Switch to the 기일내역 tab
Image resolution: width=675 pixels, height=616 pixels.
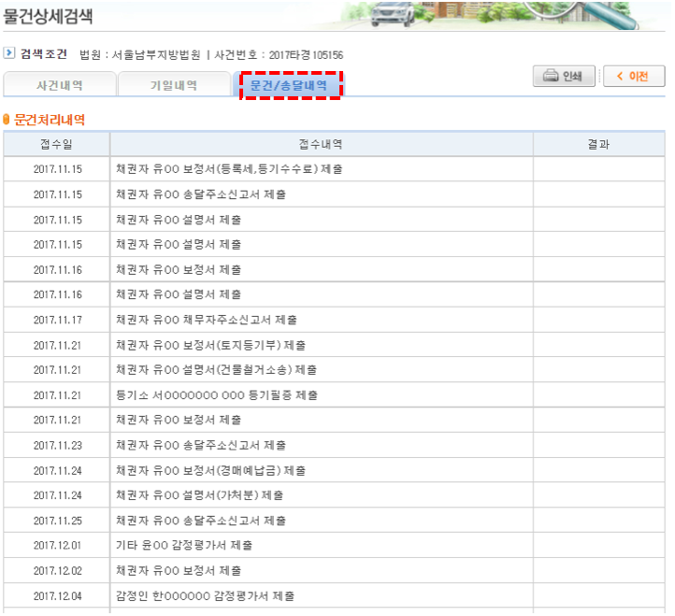click(x=174, y=84)
